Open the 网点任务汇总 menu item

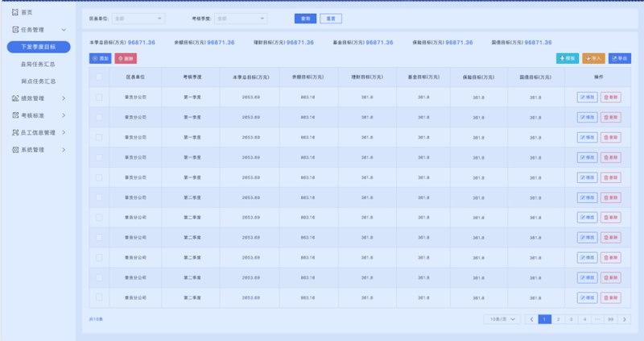[x=38, y=81]
